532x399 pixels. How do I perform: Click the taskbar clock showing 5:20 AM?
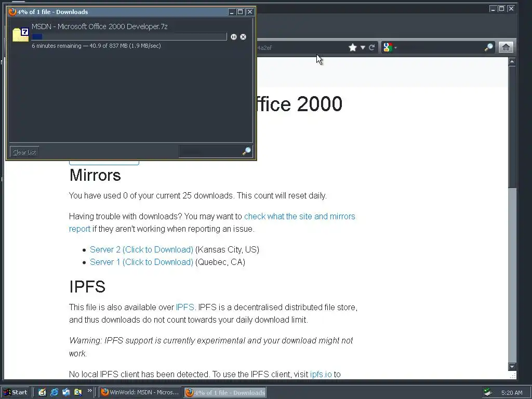coord(512,393)
